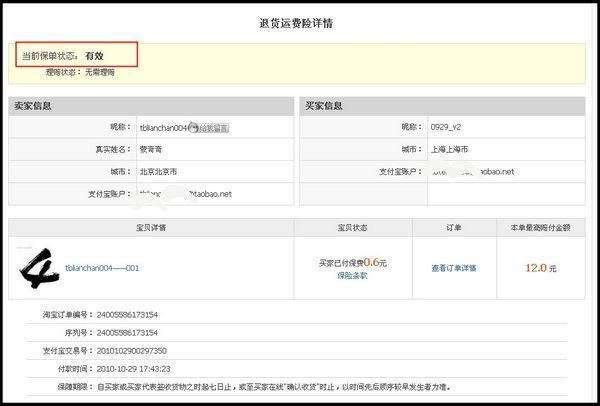This screenshot has height=406, width=600.
Task: Click the 理赔状态 claim status line
Action: (x=80, y=72)
